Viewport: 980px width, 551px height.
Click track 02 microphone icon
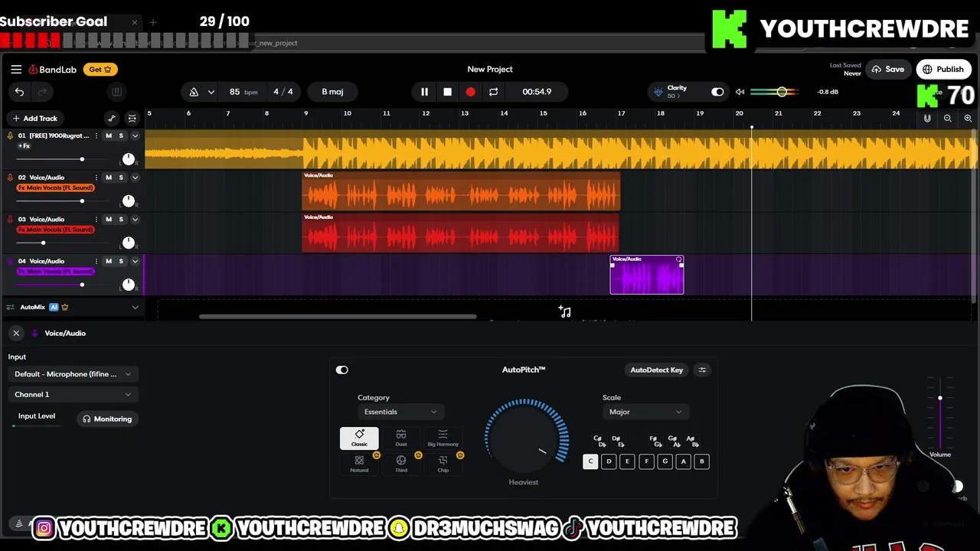pos(10,178)
